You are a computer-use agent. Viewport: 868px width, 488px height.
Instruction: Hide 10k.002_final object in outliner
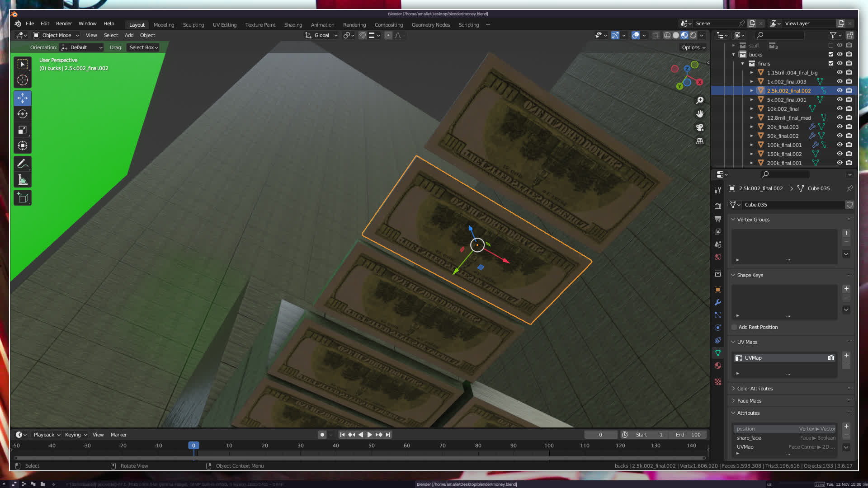click(x=840, y=108)
